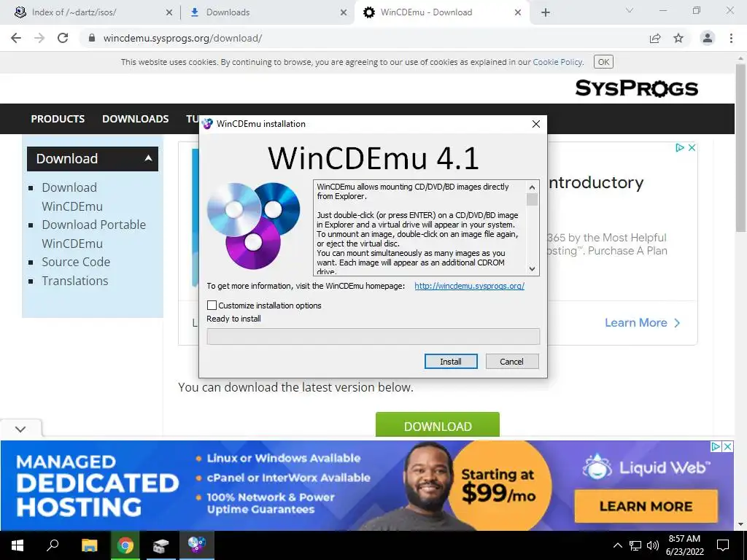Select the WinCDEmu - Download tab
Viewport: 747px width, 560px height.
point(441,12)
